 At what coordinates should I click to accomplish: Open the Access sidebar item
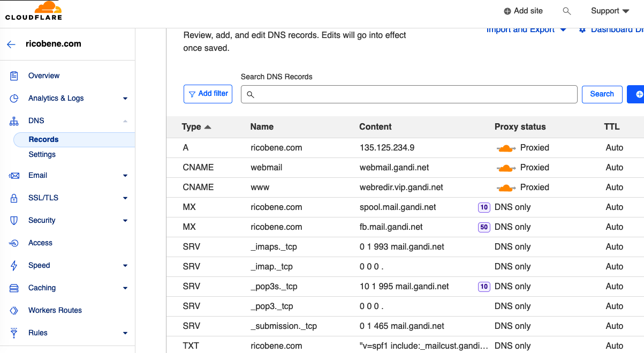coord(40,243)
